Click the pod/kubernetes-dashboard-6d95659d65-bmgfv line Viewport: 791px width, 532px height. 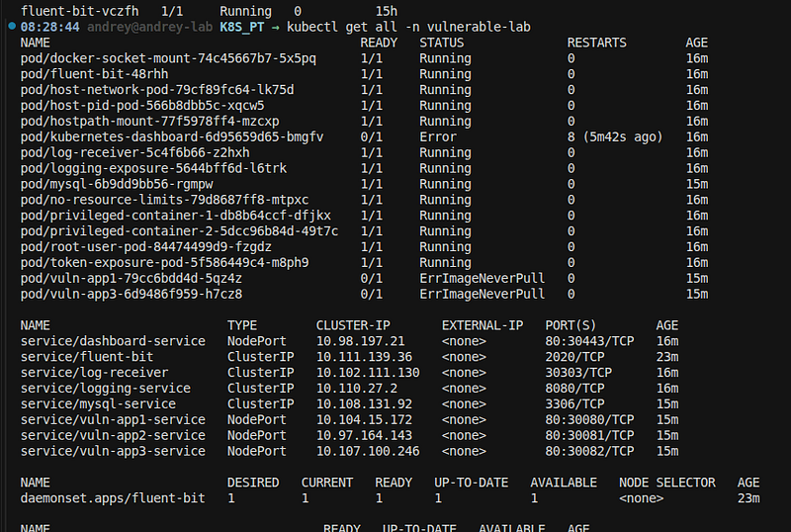pos(364,137)
